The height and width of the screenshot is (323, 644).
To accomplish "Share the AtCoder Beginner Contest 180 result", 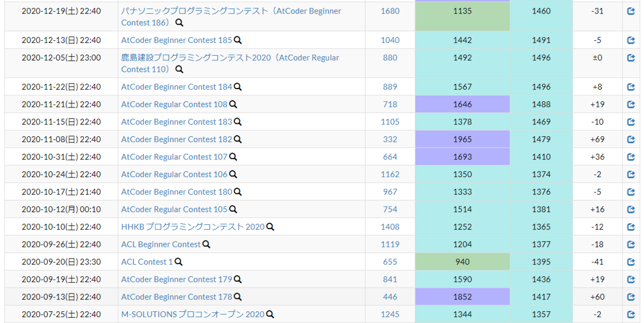I will click(x=631, y=192).
